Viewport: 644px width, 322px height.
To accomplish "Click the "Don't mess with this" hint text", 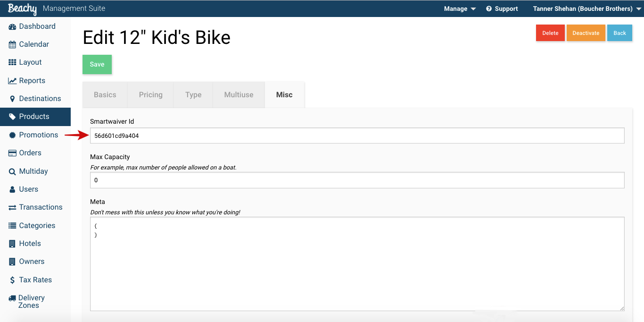I will tap(165, 212).
